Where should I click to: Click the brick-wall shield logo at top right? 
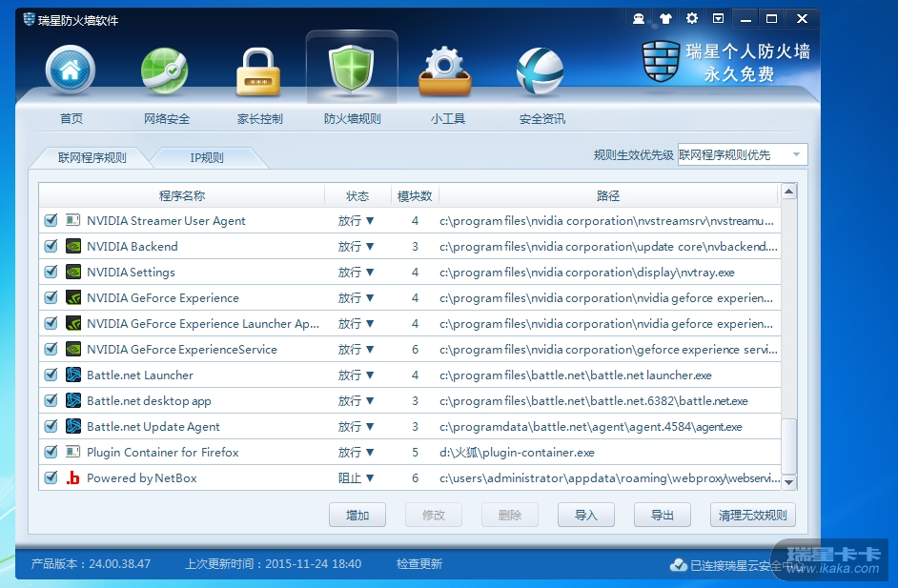(x=661, y=61)
